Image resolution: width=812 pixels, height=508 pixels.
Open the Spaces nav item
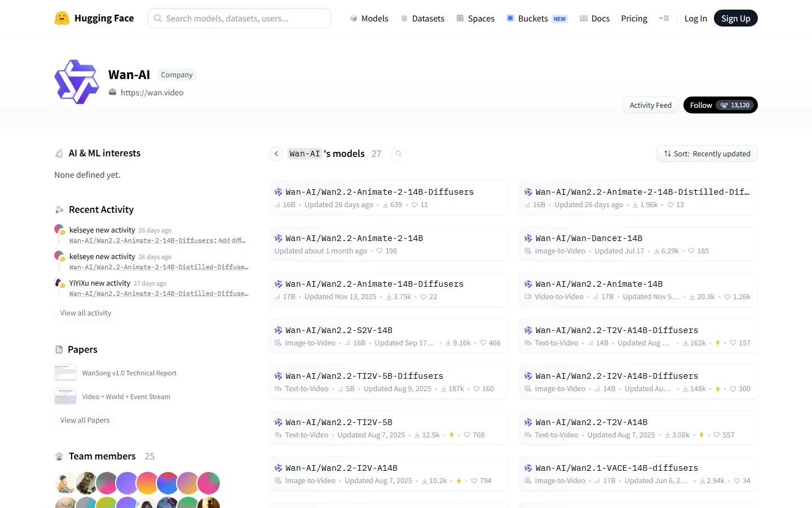pos(475,19)
